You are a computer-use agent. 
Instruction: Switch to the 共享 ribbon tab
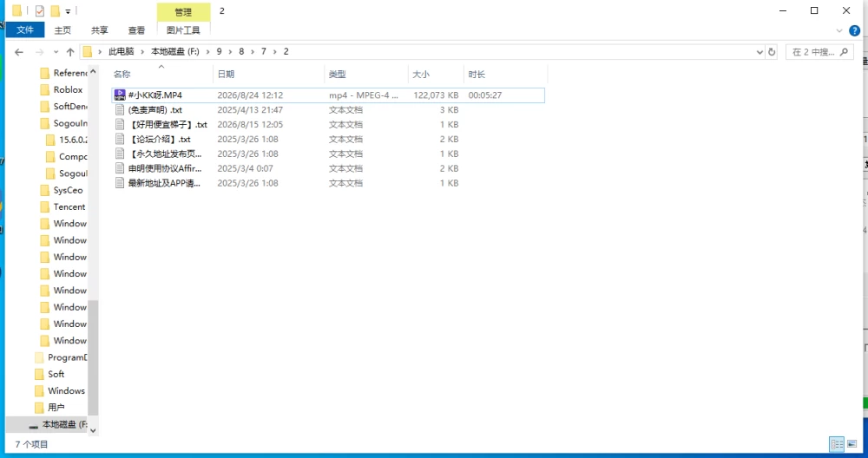100,30
